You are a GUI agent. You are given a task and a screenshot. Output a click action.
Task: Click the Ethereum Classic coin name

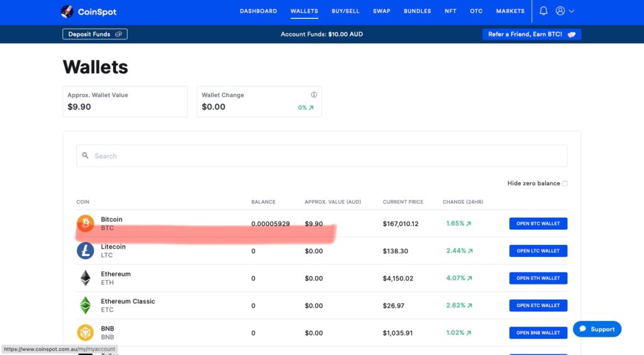128,301
